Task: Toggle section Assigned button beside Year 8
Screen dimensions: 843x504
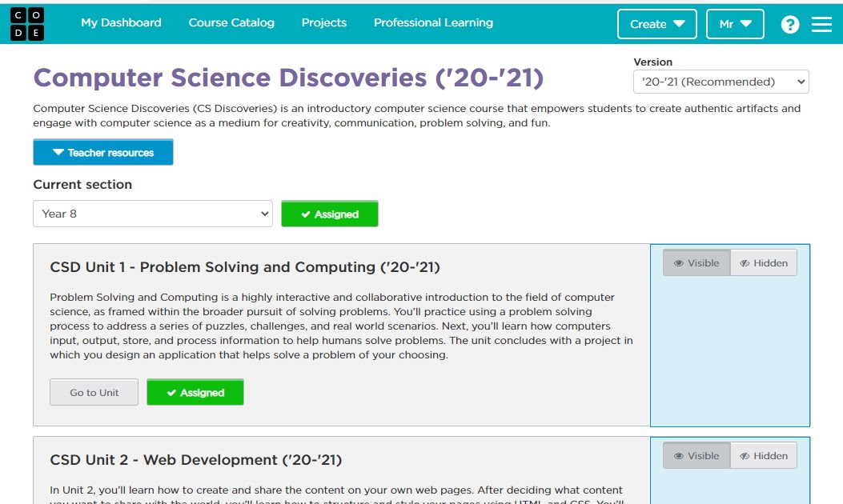Action: [329, 214]
